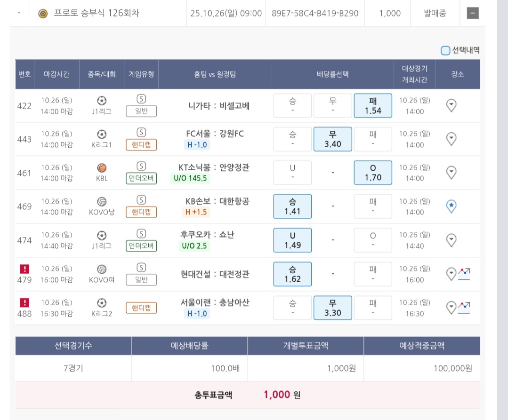Select 패 for 현대건설 vs 대전정관
This screenshot has width=508, height=420.
(372, 274)
